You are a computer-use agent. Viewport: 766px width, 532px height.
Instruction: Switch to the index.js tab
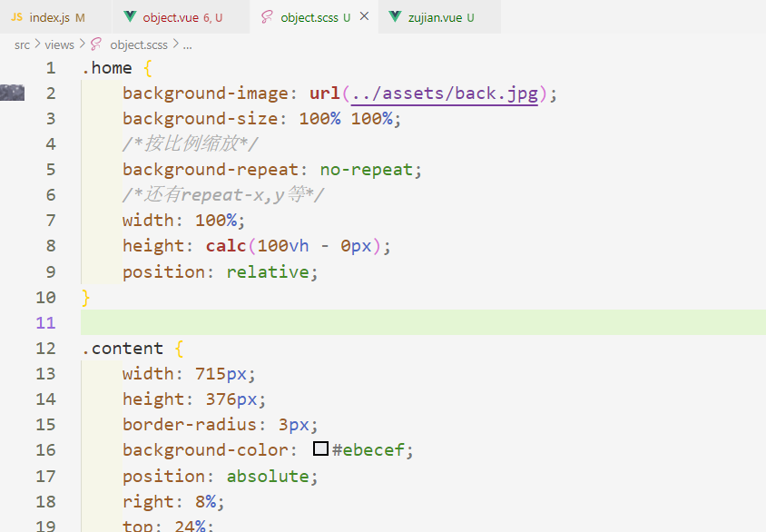(x=50, y=15)
